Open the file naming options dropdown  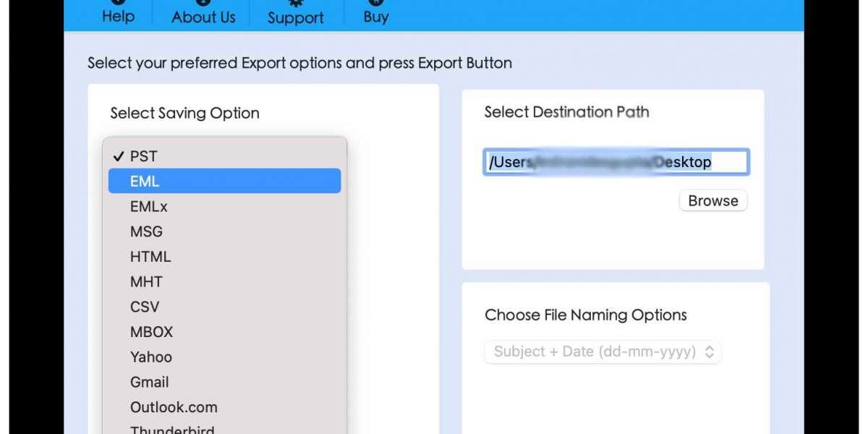(602, 352)
